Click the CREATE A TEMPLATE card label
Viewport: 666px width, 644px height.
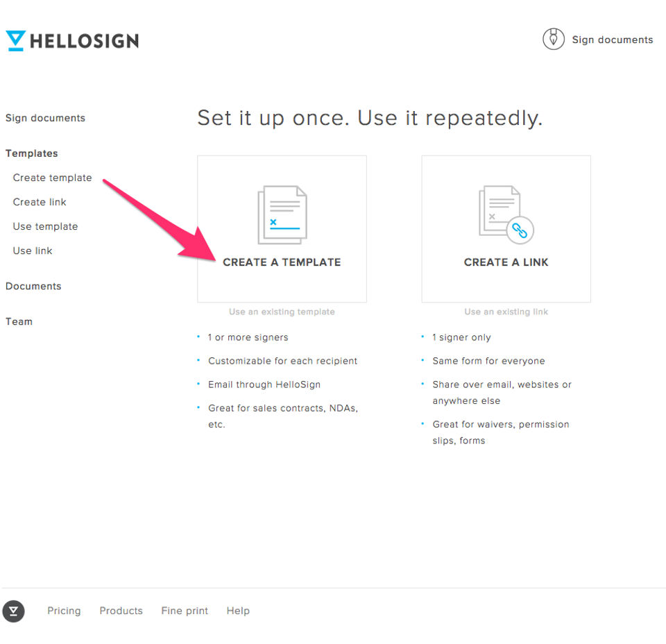tap(282, 262)
